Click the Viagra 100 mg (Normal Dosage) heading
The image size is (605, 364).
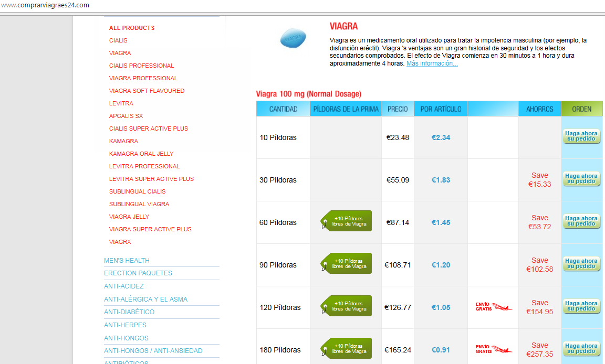(x=309, y=94)
